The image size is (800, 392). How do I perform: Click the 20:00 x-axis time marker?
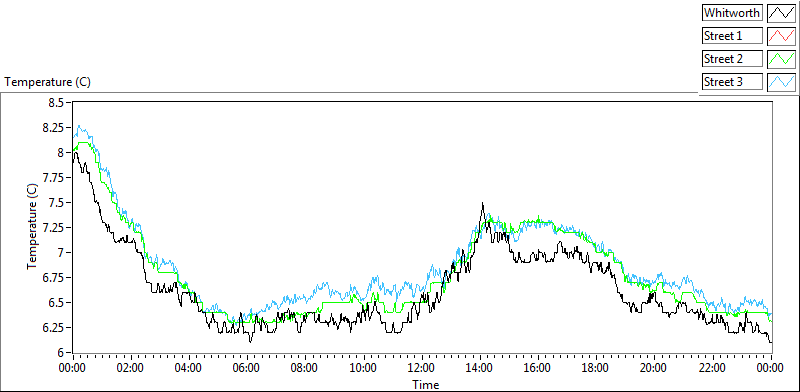pos(655,368)
